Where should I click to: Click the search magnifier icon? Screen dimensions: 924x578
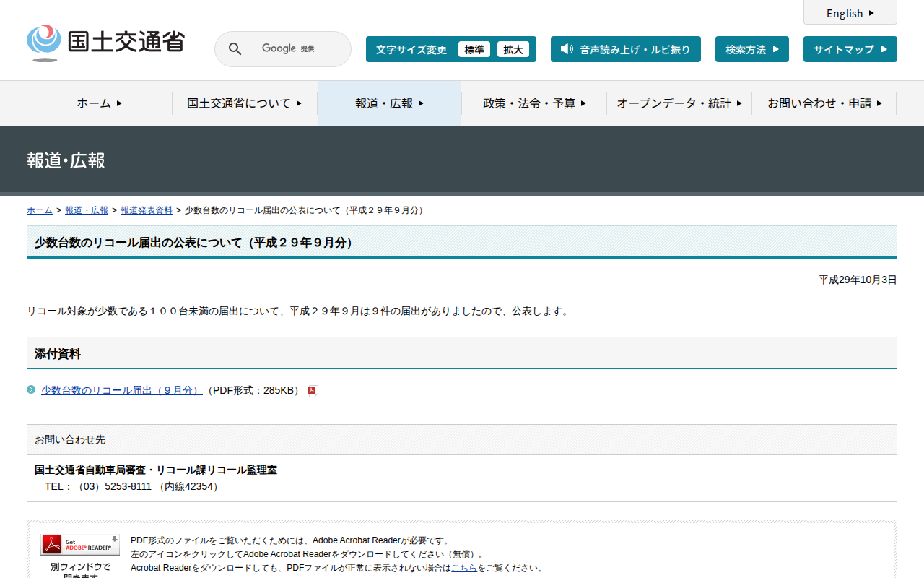(x=235, y=49)
